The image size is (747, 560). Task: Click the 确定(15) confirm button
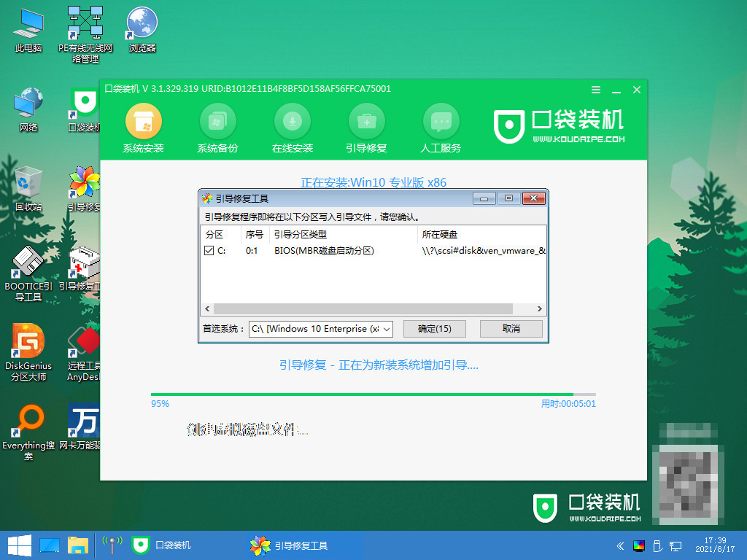(435, 329)
